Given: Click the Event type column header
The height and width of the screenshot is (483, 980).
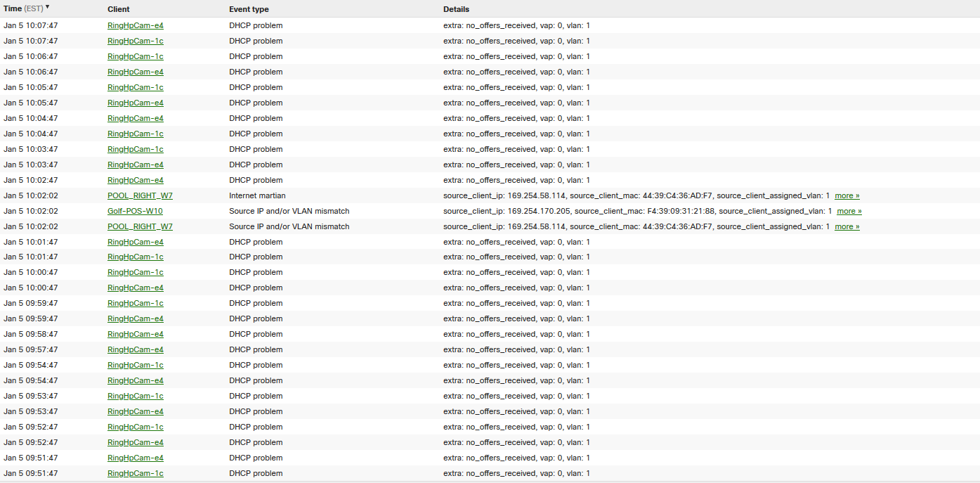Looking at the screenshot, I should pos(249,9).
